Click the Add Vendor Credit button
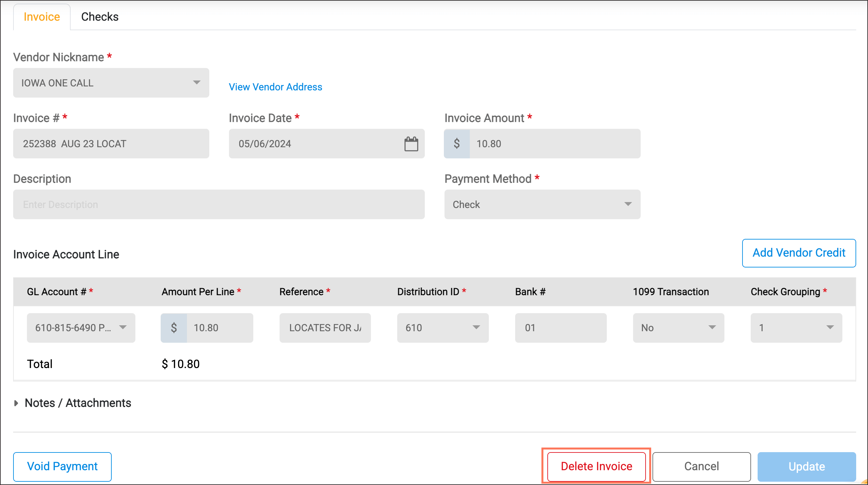 coord(799,253)
